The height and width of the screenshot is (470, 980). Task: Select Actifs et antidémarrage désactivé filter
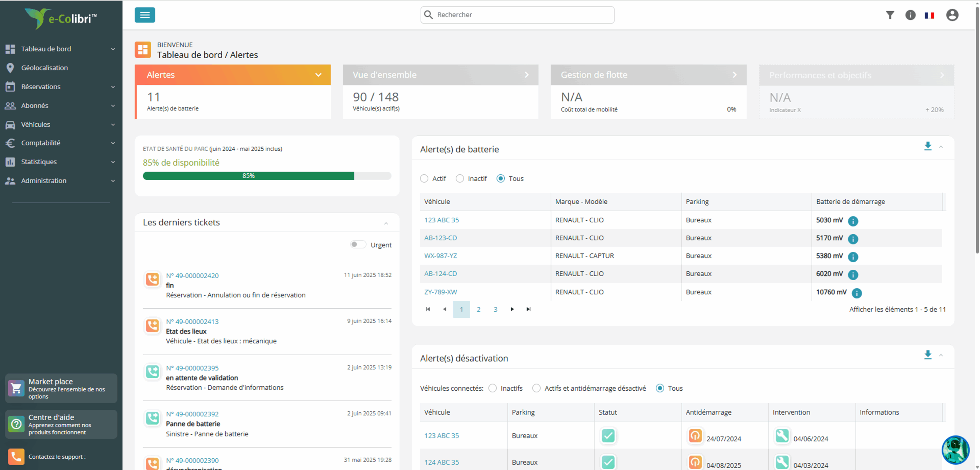tap(536, 388)
